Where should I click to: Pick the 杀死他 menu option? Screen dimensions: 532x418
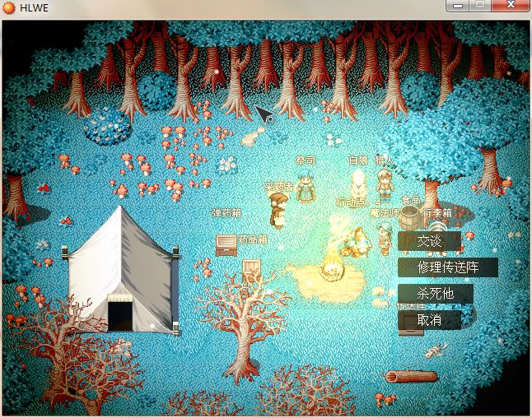point(436,293)
